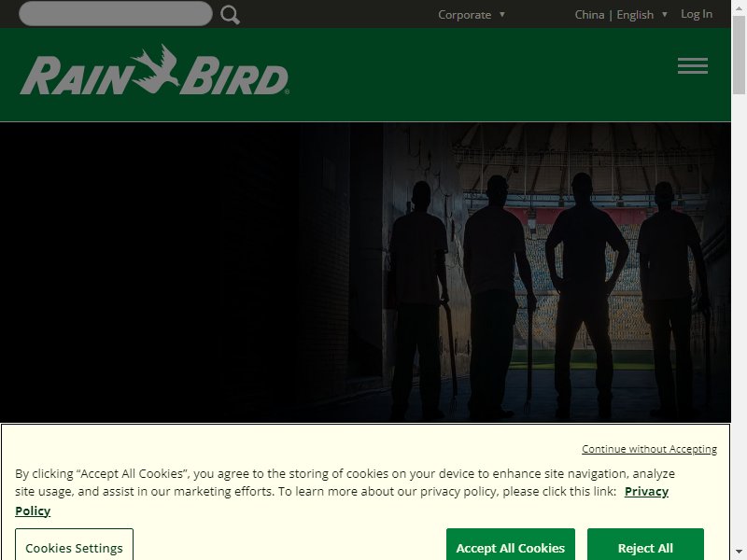
Task: Click the bird emblem in the logo
Action: 155,68
